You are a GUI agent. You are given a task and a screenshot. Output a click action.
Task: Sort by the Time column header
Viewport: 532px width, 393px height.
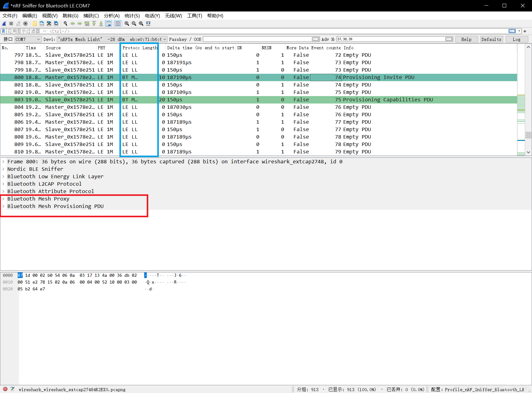(x=34, y=48)
